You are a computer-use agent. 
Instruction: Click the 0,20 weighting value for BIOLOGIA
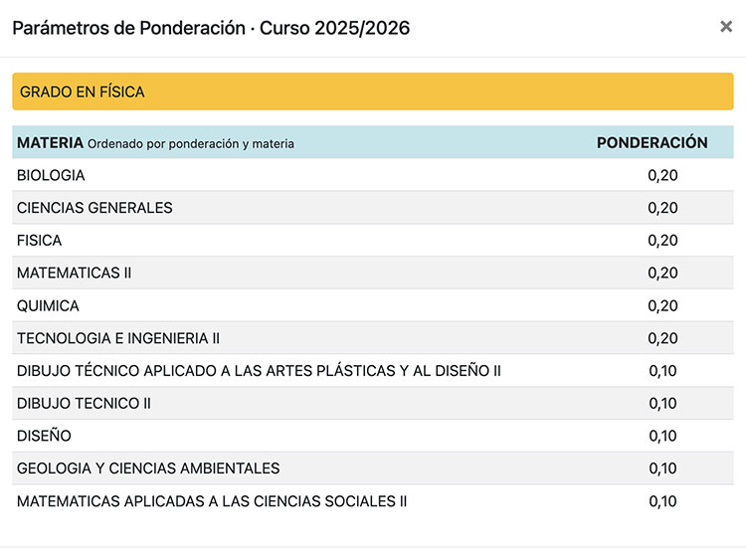click(662, 175)
